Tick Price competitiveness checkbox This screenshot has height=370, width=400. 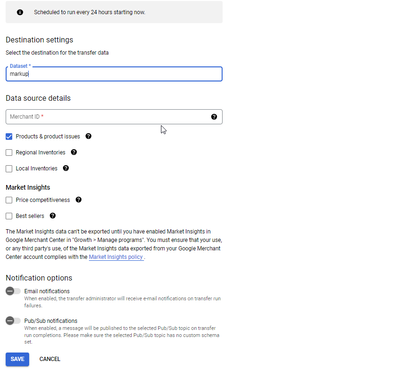[x=9, y=200]
